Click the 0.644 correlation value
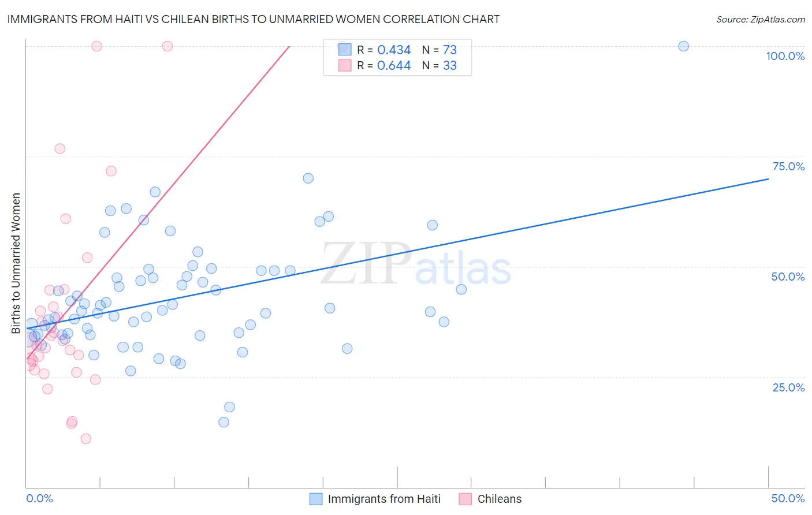 coord(394,65)
